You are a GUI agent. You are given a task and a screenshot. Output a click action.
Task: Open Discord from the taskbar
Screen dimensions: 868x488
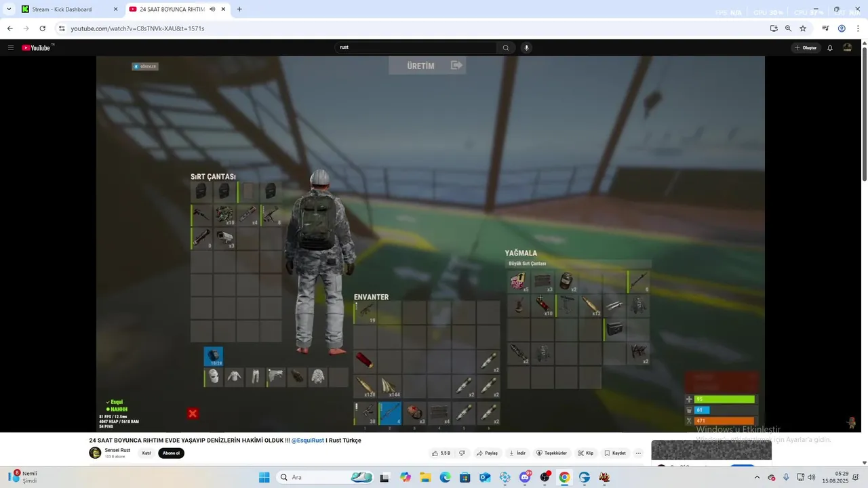point(525,477)
